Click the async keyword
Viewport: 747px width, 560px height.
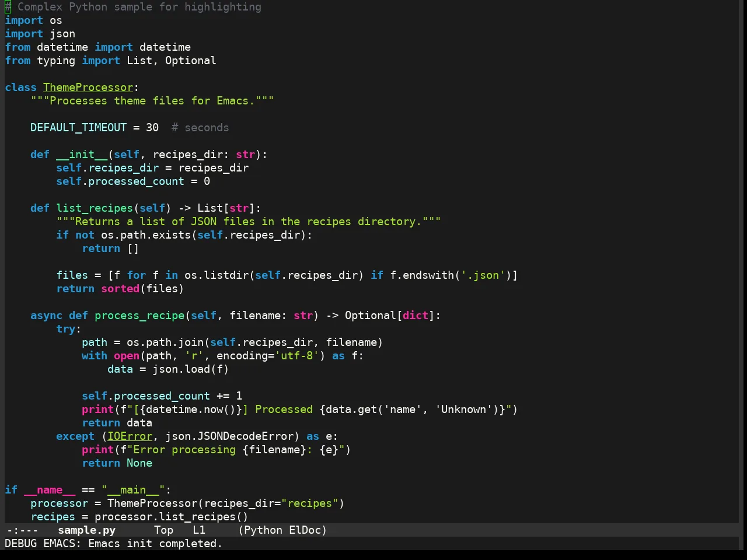(x=46, y=316)
